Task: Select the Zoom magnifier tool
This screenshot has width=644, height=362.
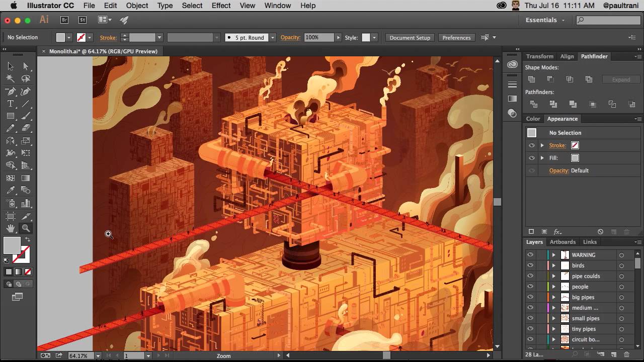Action: (26, 228)
